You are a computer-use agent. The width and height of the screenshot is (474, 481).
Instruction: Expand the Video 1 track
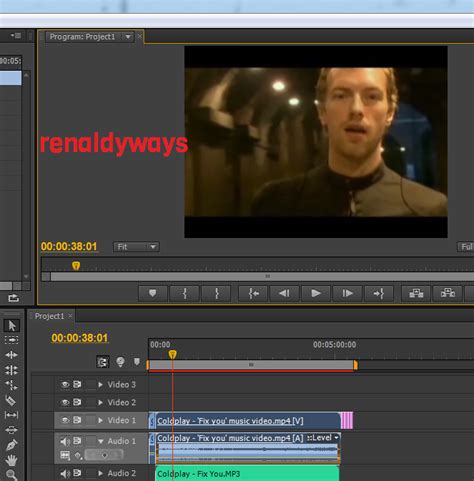[x=100, y=420]
